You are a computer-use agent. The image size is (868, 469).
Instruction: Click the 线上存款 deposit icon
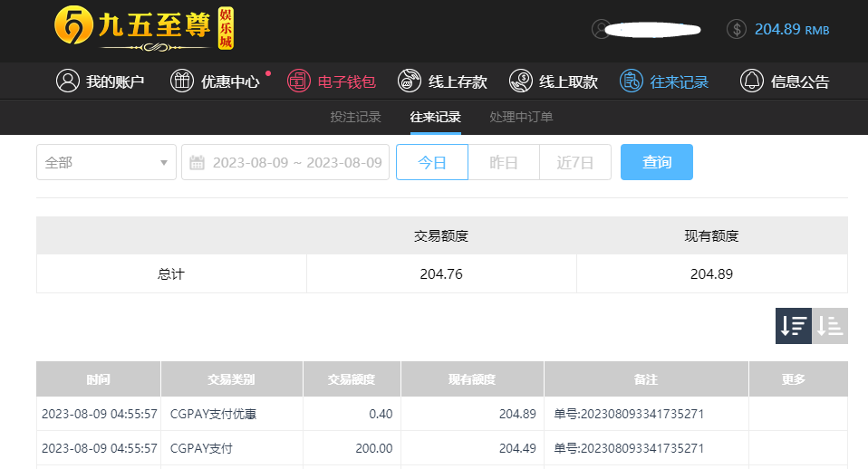(x=410, y=81)
